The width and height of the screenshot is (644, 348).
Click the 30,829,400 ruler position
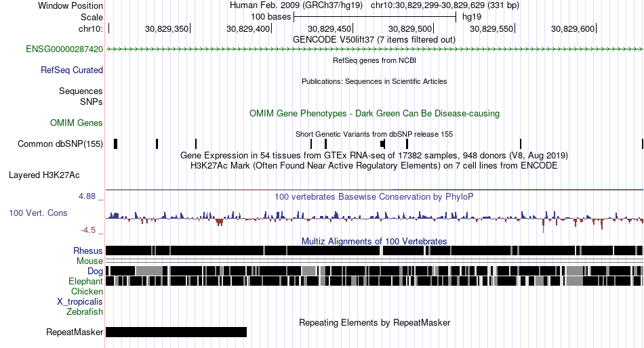click(247, 28)
